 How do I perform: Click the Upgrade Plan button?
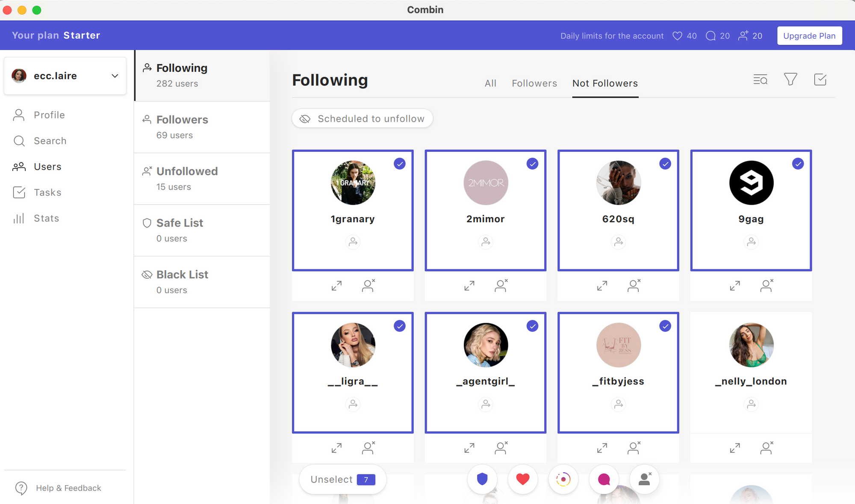click(x=809, y=35)
